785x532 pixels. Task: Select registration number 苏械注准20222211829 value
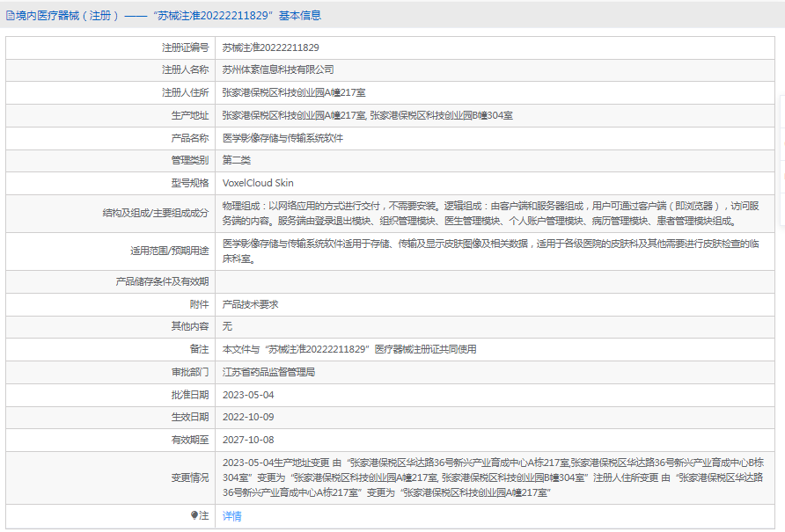(271, 47)
